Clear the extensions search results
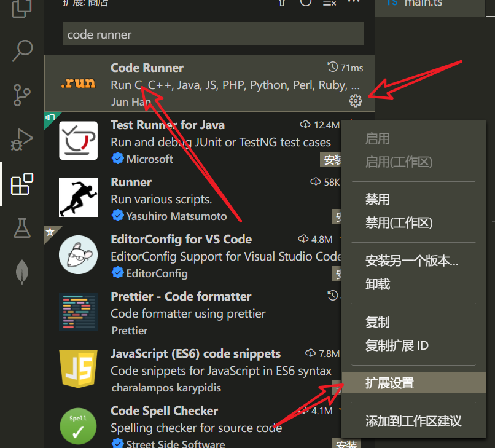 pyautogui.click(x=329, y=3)
